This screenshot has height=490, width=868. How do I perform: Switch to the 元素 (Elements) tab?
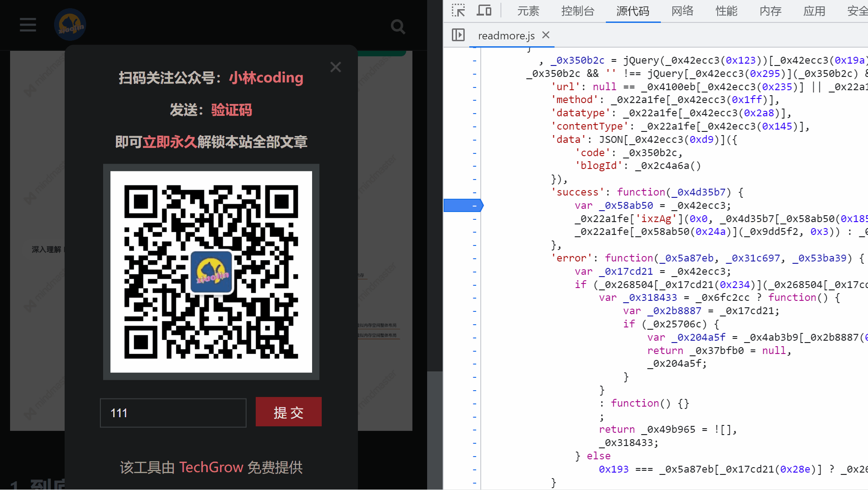pyautogui.click(x=528, y=11)
